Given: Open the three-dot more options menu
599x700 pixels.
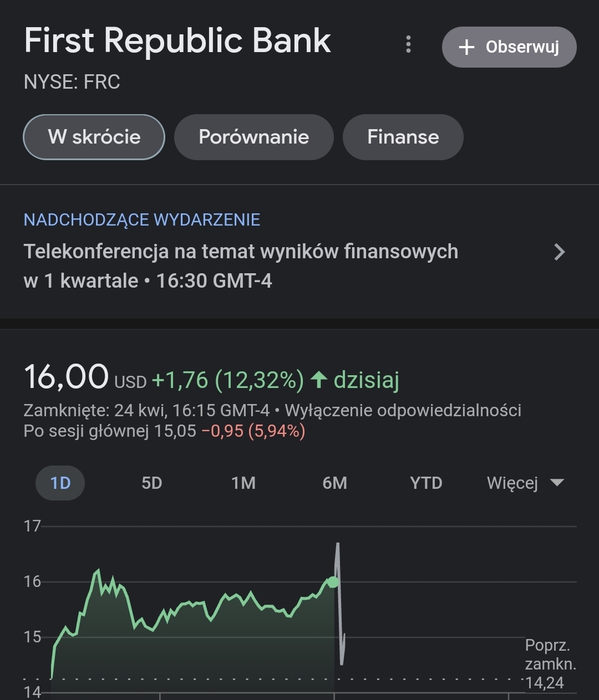Looking at the screenshot, I should point(409,44).
